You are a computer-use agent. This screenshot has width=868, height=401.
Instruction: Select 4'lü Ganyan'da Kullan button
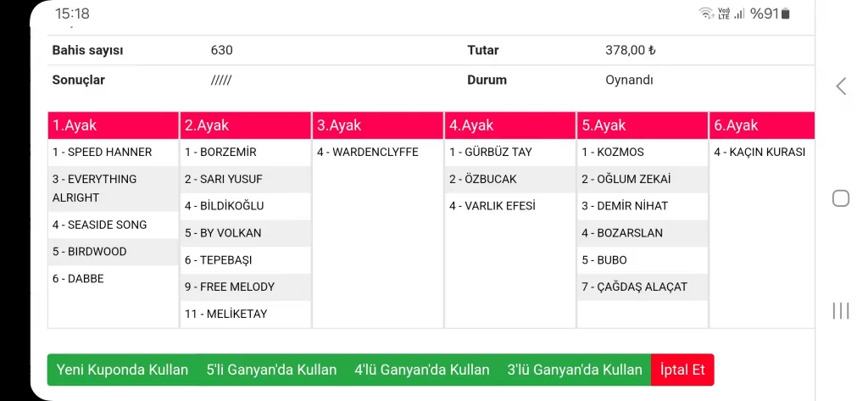pyautogui.click(x=422, y=370)
